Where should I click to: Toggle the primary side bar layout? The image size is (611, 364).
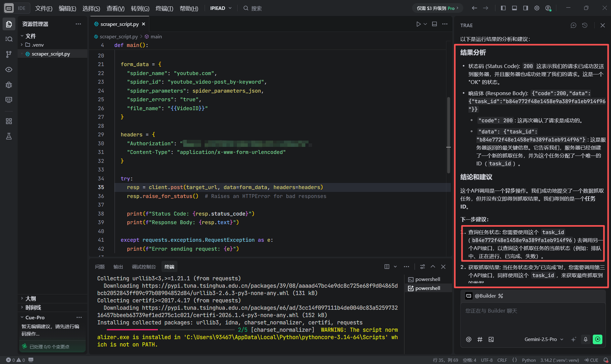point(504,8)
